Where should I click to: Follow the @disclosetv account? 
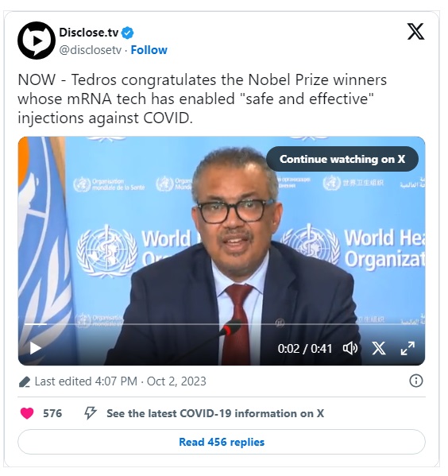click(x=149, y=50)
